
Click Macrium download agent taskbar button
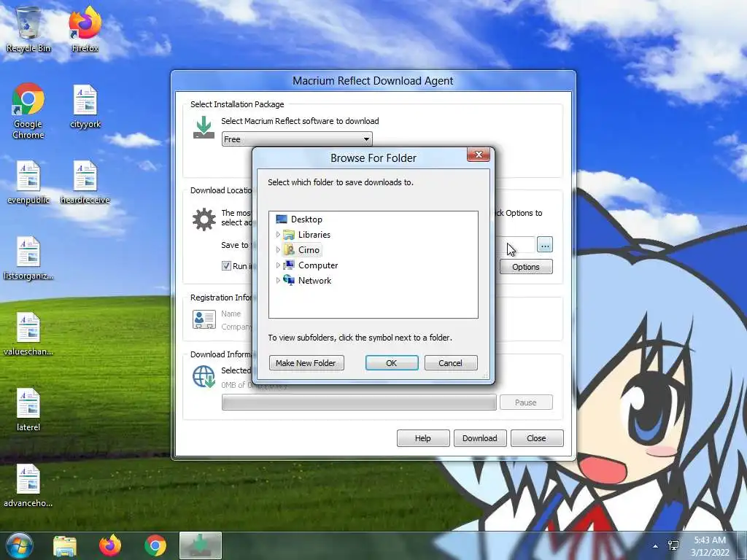pyautogui.click(x=201, y=545)
